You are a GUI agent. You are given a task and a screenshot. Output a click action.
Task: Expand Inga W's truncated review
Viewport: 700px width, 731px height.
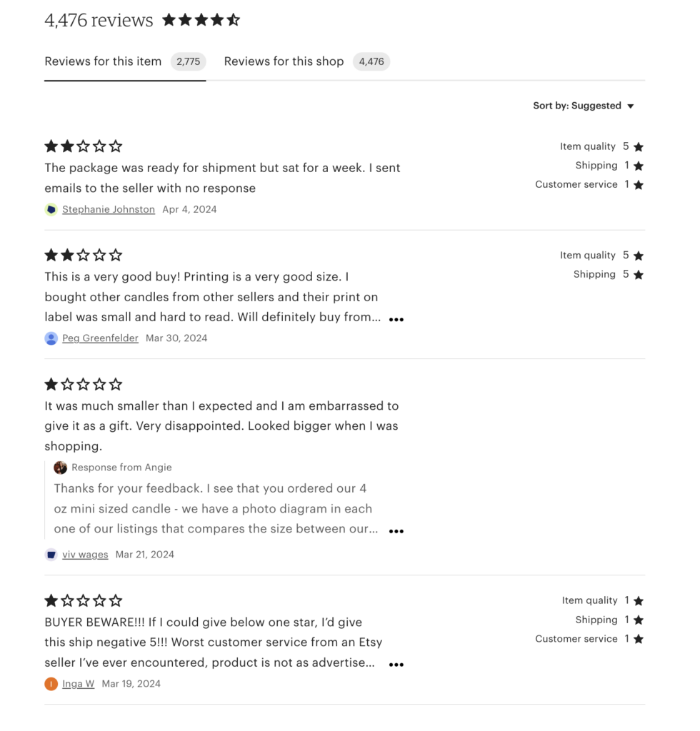[396, 665]
